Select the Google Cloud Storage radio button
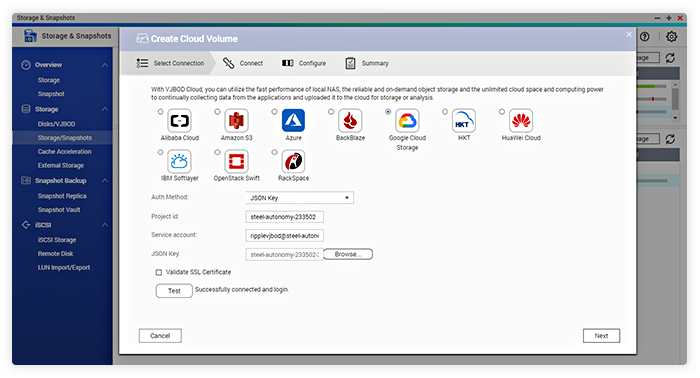The image size is (700, 378). [x=388, y=112]
